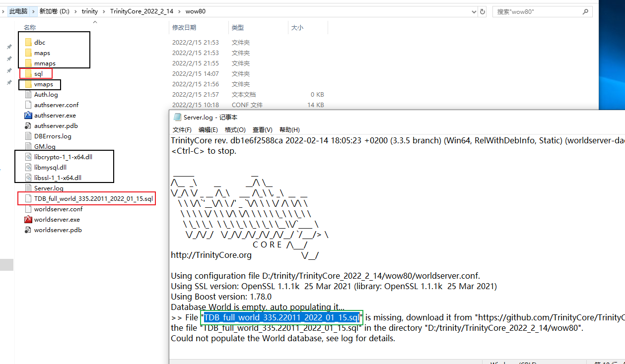This screenshot has height=364, width=625.
Task: Expand the chevron after trinity breadcrumb
Action: pyautogui.click(x=104, y=11)
